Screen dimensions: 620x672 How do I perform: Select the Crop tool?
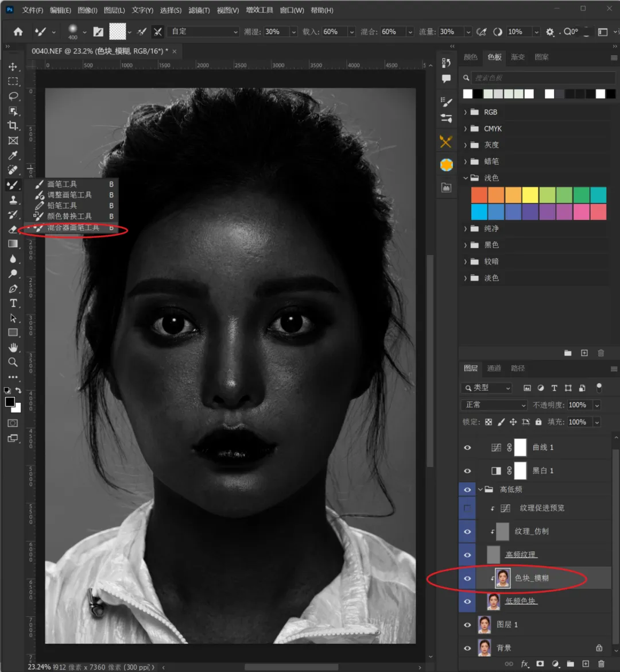(13, 126)
